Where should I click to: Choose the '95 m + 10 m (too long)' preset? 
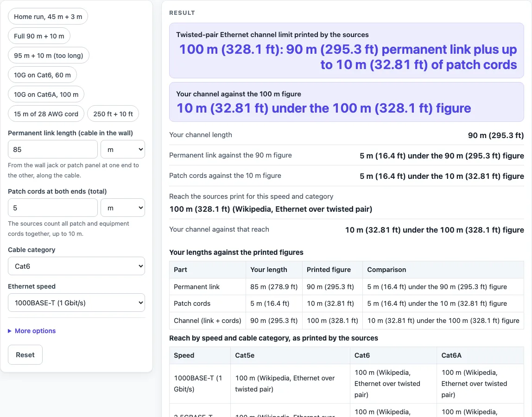[x=49, y=55]
